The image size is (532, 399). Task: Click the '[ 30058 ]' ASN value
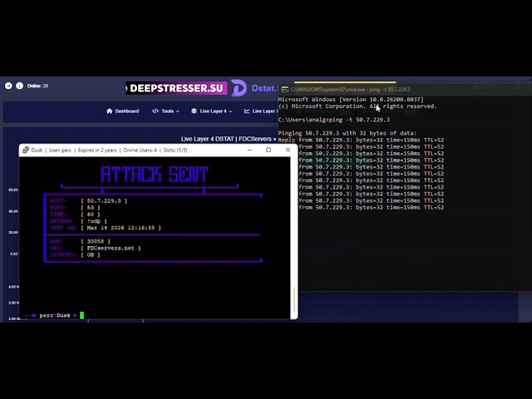click(96, 241)
